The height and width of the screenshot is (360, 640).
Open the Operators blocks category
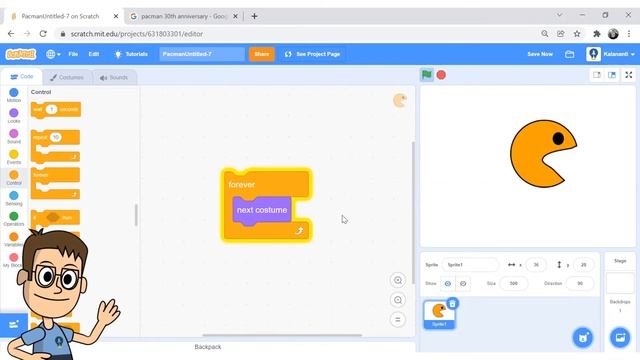pos(13,219)
